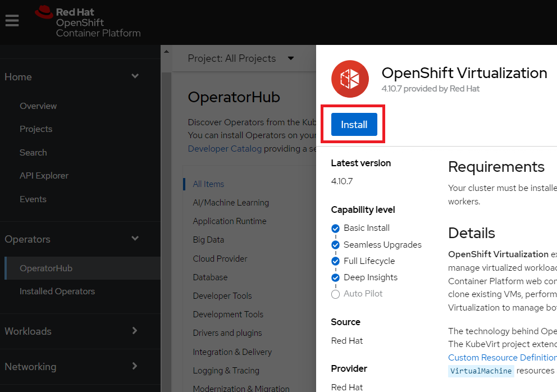Click the Latest version 4.10.7 value
557x392 pixels.
coord(342,181)
